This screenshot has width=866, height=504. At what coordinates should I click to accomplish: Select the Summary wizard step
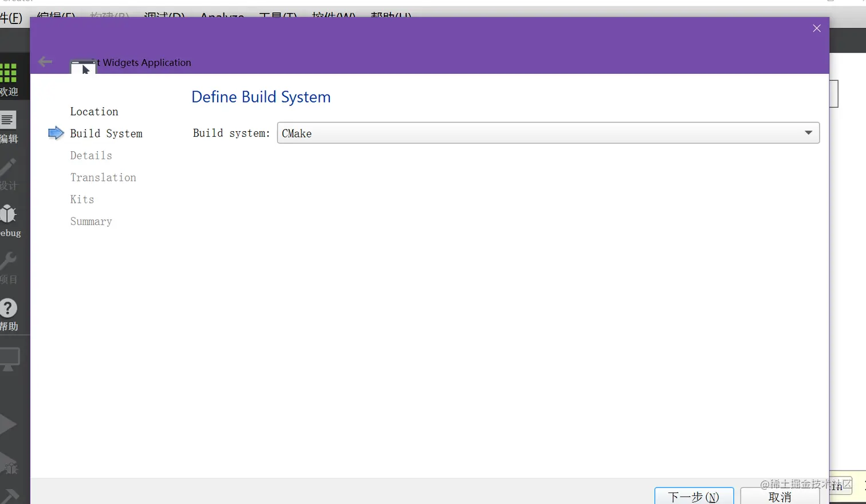click(x=91, y=222)
